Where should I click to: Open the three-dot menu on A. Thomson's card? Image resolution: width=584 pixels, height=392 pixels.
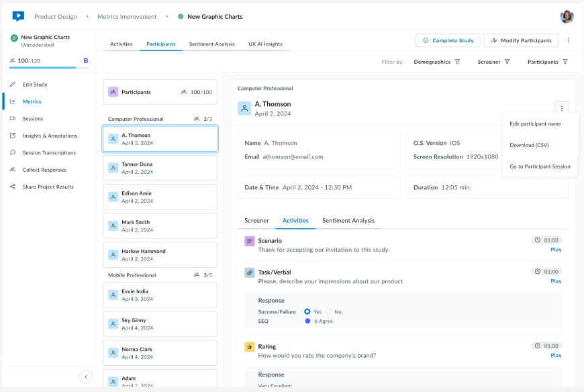pos(561,107)
